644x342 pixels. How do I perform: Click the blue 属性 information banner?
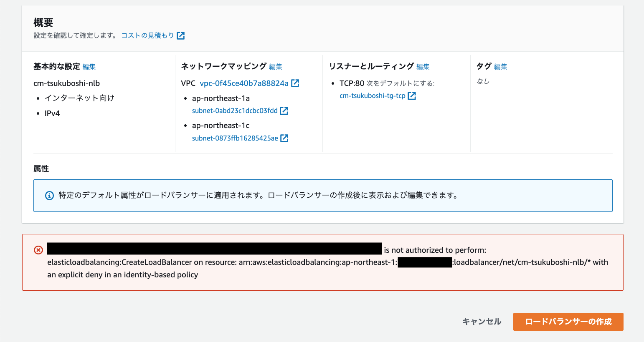[x=322, y=195]
